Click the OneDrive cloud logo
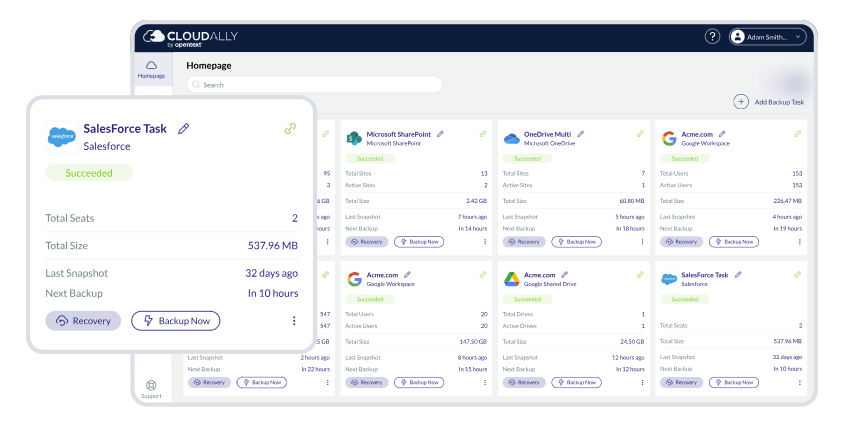844x424 pixels. 511,139
